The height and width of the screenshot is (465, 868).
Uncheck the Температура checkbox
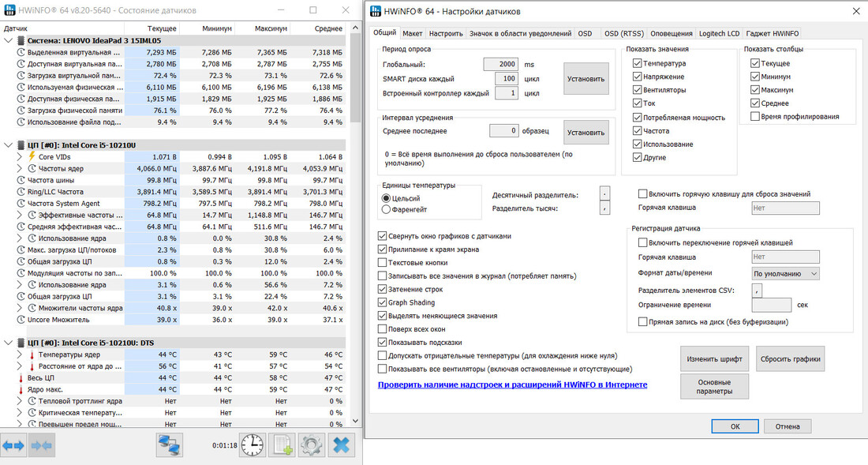tap(637, 63)
